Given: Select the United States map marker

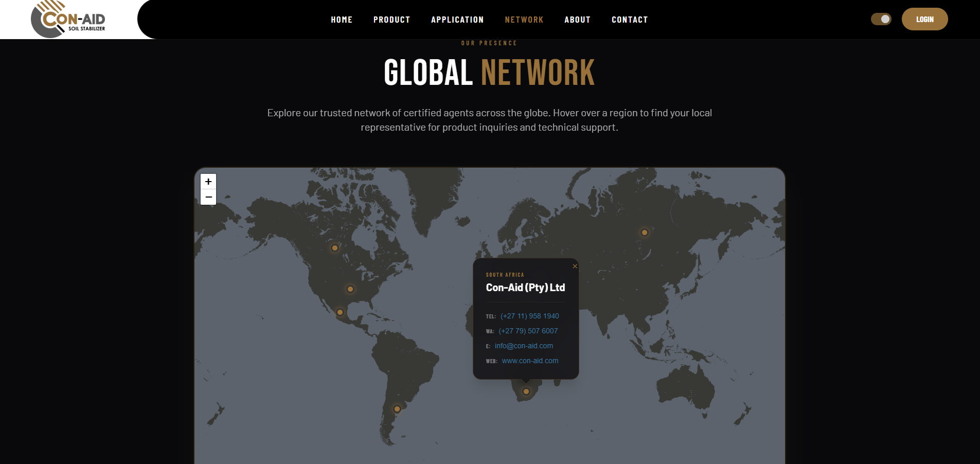Looking at the screenshot, I should 350,289.
